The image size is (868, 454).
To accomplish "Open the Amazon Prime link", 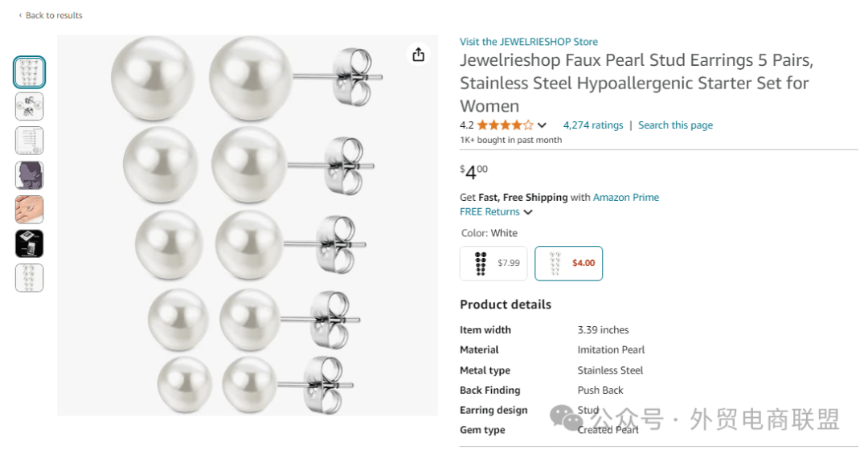I will (626, 198).
